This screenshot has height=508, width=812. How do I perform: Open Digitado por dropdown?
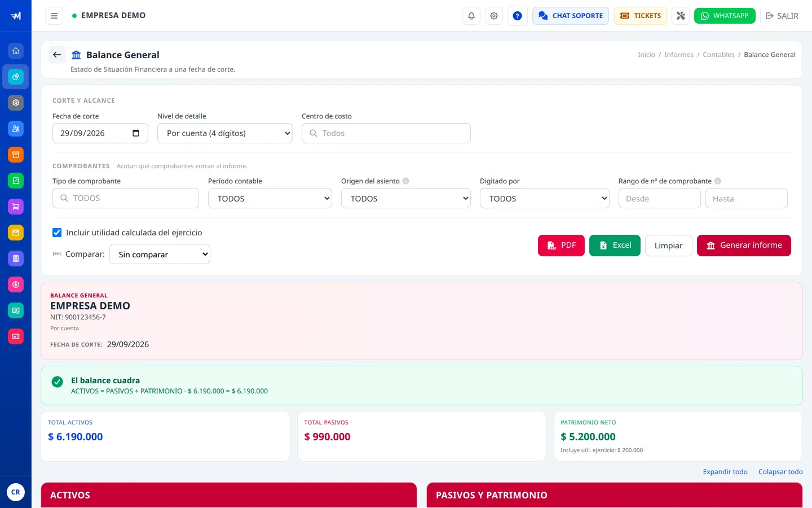pyautogui.click(x=545, y=198)
